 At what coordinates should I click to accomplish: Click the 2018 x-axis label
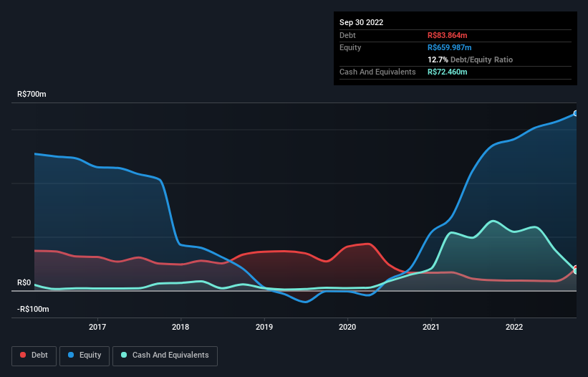pyautogui.click(x=180, y=327)
